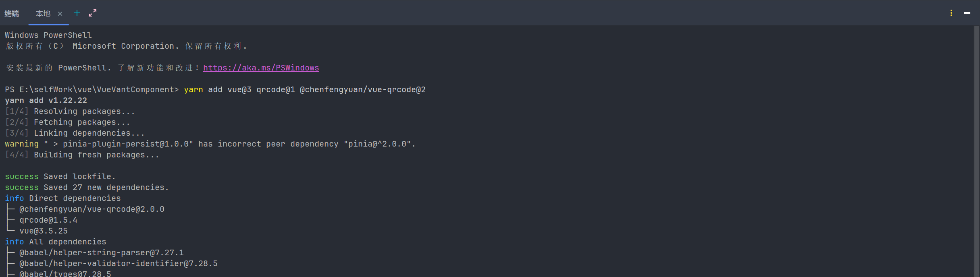The width and height of the screenshot is (980, 277).
Task: Click the '[3/4] Linking dependencies...' line
Action: (x=75, y=133)
